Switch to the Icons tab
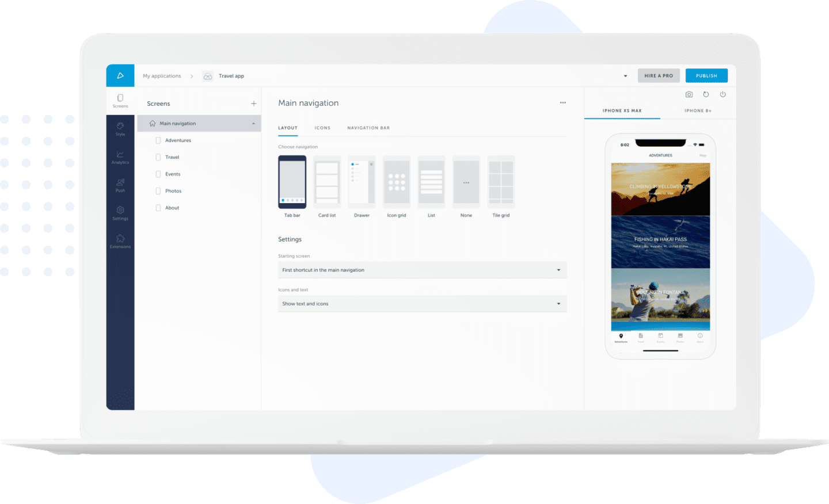The height and width of the screenshot is (504, 829). click(322, 128)
